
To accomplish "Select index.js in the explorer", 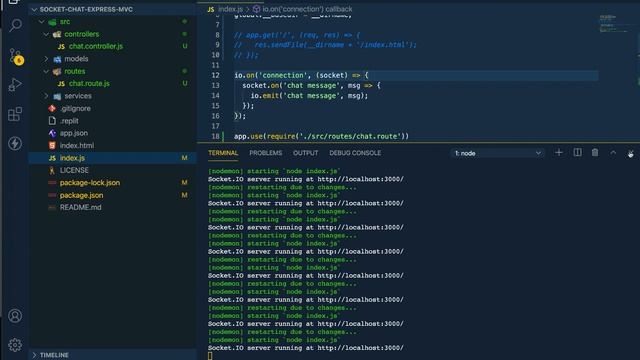I will click(x=112, y=158).
